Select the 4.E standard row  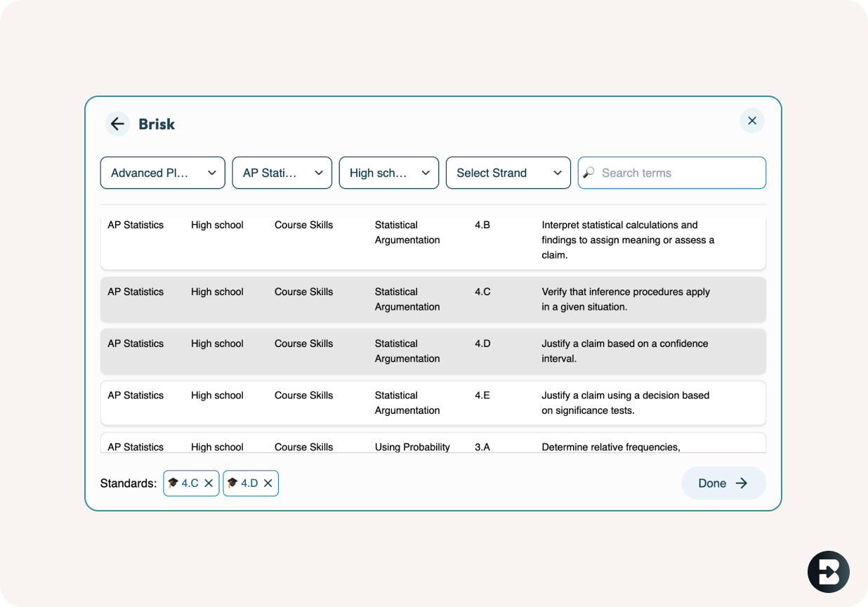tap(433, 403)
